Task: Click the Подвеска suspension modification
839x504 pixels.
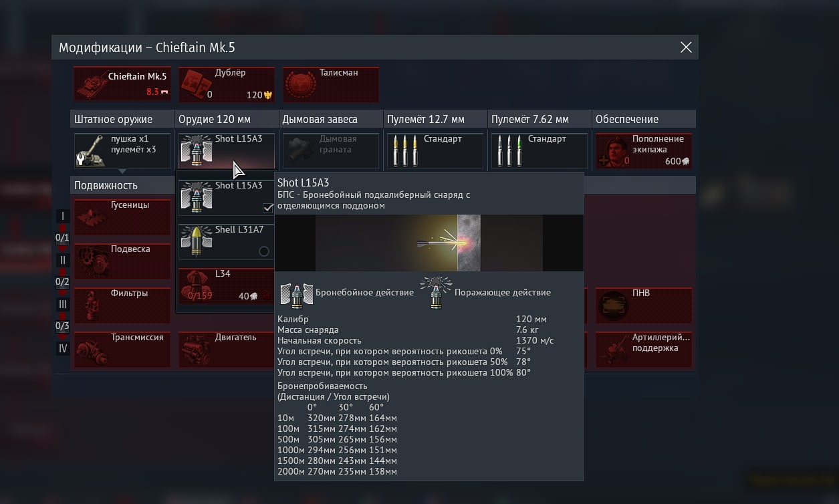Action: coord(122,261)
